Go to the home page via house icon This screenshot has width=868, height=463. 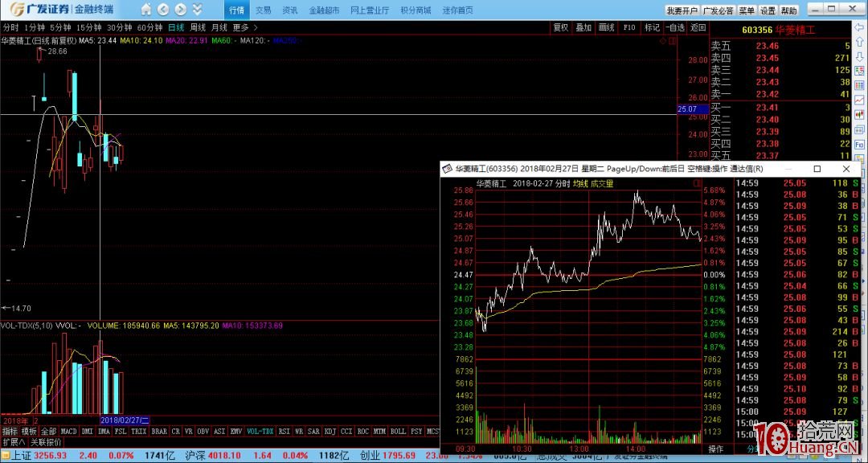(146, 10)
